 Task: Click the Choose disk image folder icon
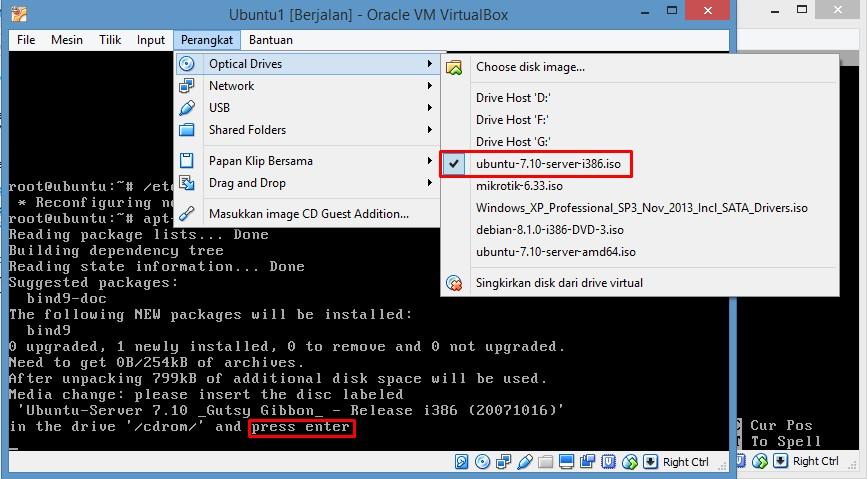pos(454,67)
